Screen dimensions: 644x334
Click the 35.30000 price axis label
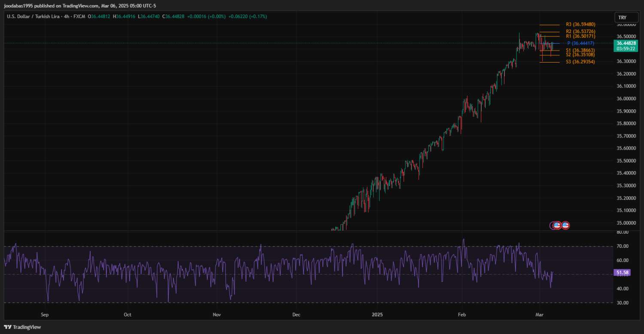point(626,186)
